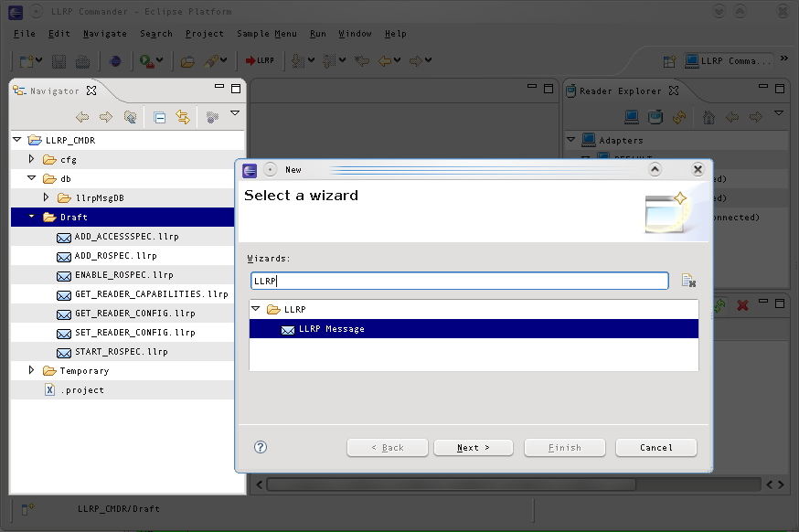Viewport: 799px width, 532px height.
Task: Click the wand search toolbar icon
Action: pyautogui.click(x=211, y=61)
